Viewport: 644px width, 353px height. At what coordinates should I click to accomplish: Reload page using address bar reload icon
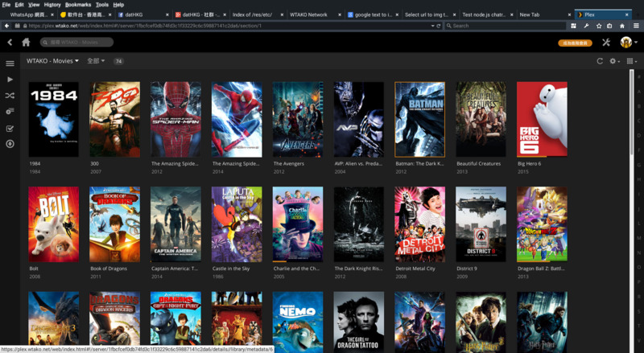click(x=439, y=26)
